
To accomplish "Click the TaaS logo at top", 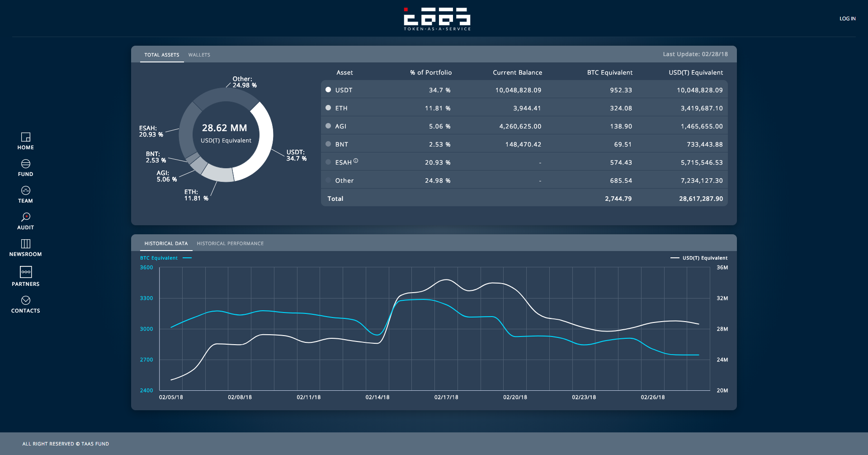I will (x=437, y=19).
